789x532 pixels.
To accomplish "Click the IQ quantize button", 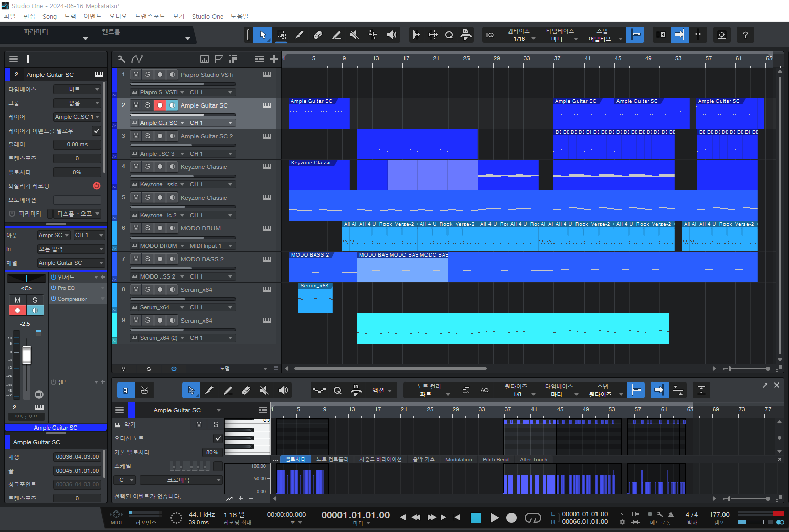I will (490, 35).
